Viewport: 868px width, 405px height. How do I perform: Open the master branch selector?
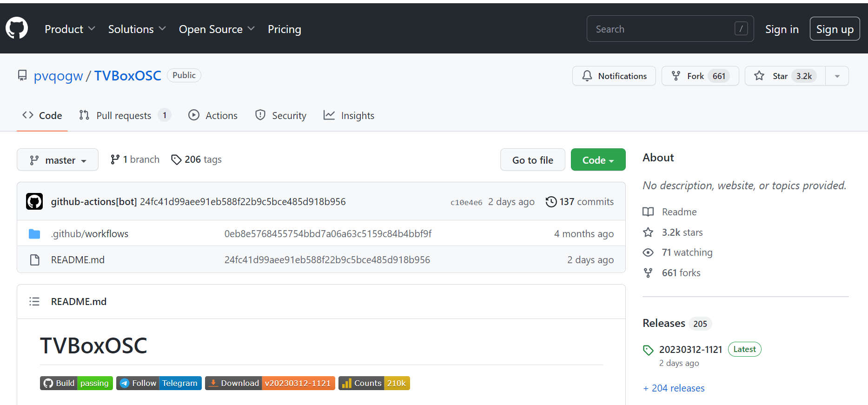58,159
